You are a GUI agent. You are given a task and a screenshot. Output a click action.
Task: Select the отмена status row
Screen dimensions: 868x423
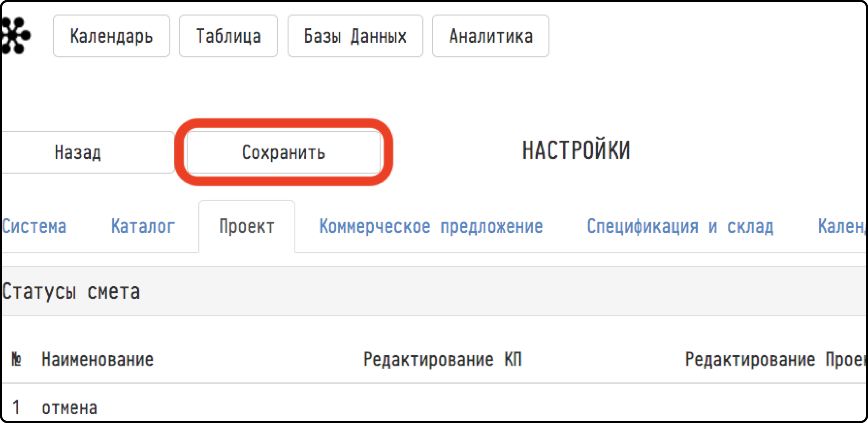[x=434, y=407]
